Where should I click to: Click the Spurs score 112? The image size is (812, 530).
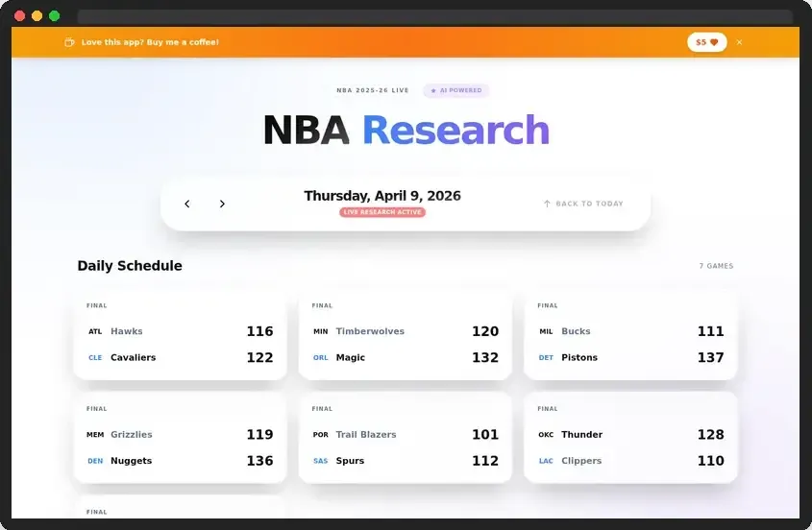485,461
